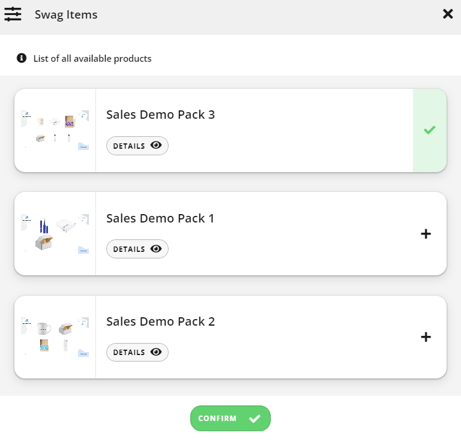
Task: Deselect Sales Demo Pack 3 green checkmark
Action: pyautogui.click(x=430, y=130)
